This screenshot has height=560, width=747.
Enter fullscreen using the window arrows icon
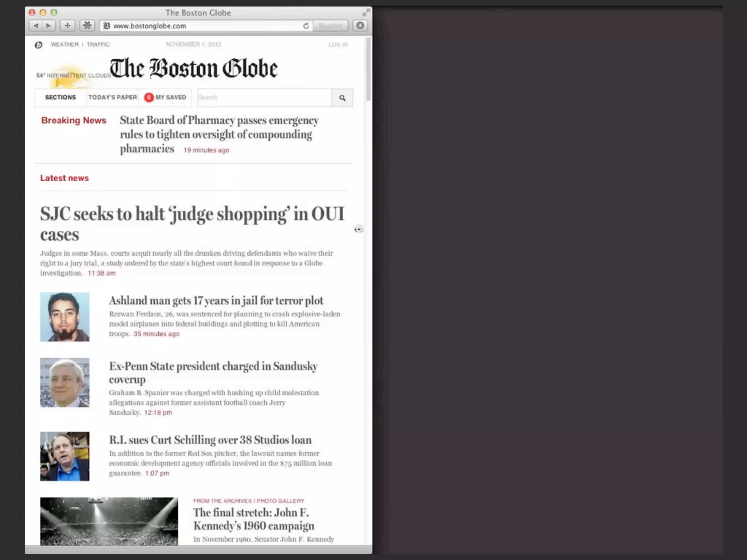[x=365, y=13]
